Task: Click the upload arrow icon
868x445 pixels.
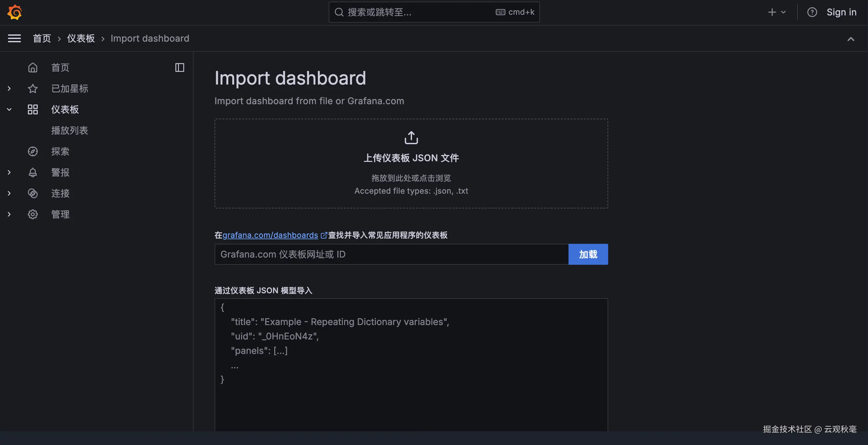Action: click(x=411, y=138)
